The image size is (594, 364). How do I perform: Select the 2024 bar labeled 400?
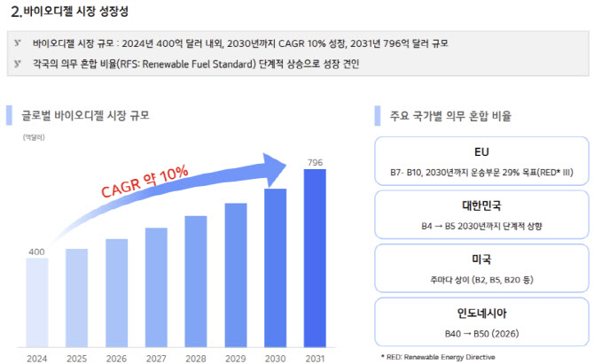coord(37,303)
